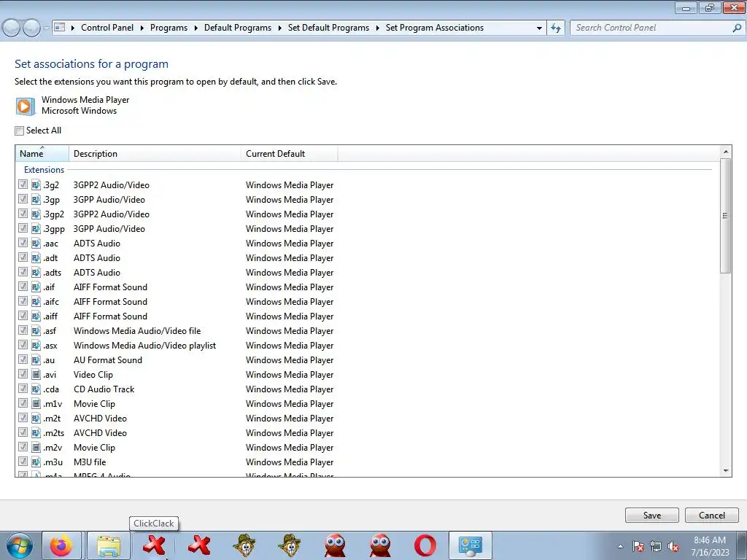Toggle the .aif extension checkbox
The image size is (747, 560).
pos(23,287)
